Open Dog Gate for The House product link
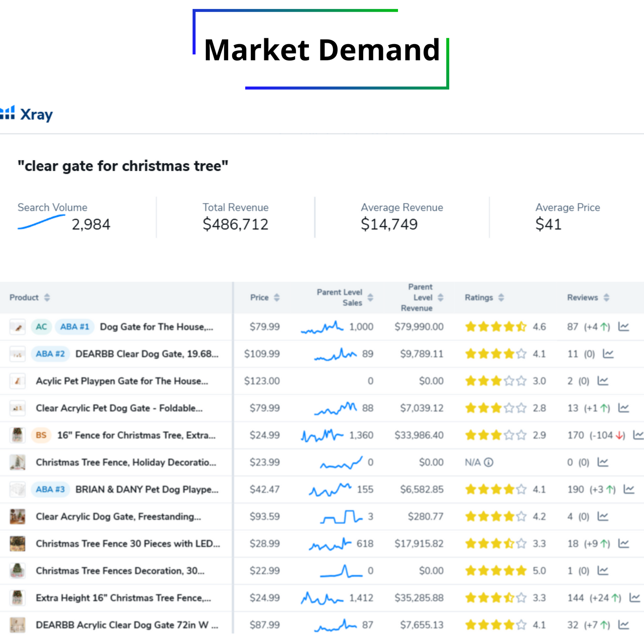644x644 pixels. tap(156, 327)
